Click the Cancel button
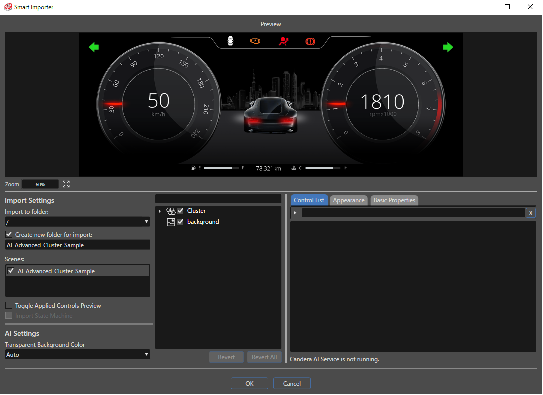Image resolution: width=543 pixels, height=395 pixels. 292,383
